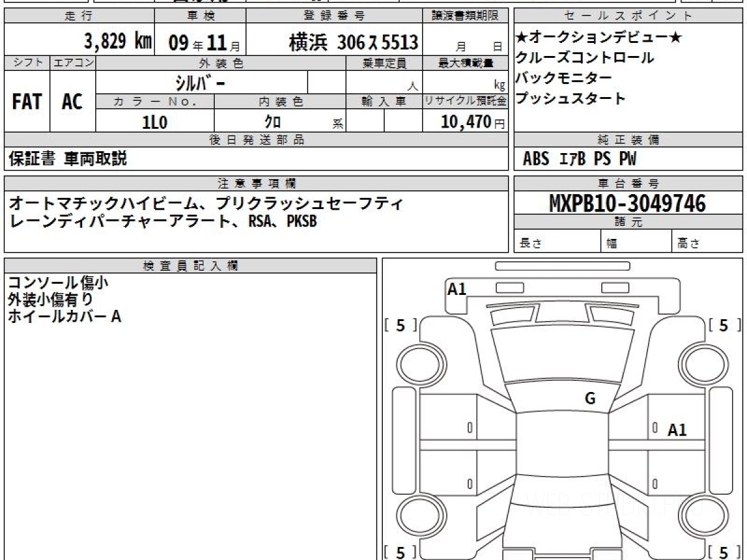This screenshot has height=560, width=747.
Task: Select the 高さ dimension label
Action: pos(689,244)
